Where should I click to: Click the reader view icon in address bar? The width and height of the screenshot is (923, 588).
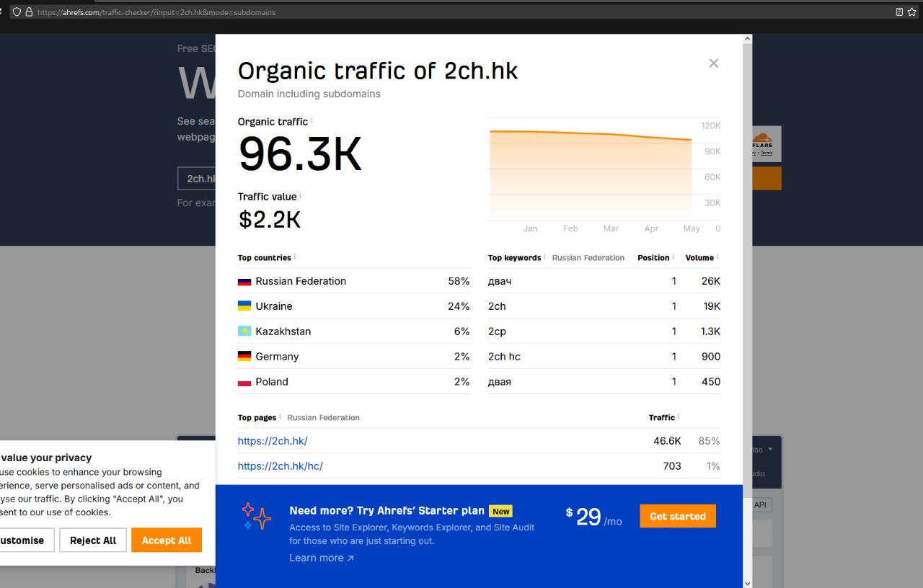tap(899, 12)
